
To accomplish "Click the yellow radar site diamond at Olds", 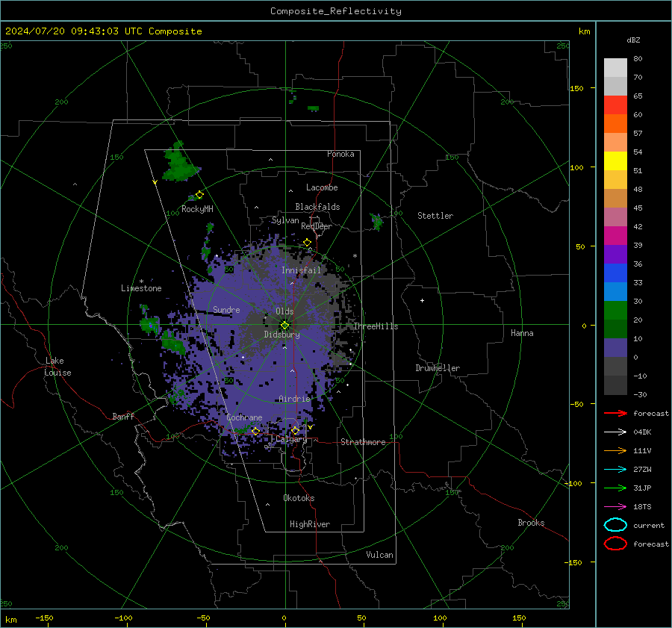I will (284, 325).
